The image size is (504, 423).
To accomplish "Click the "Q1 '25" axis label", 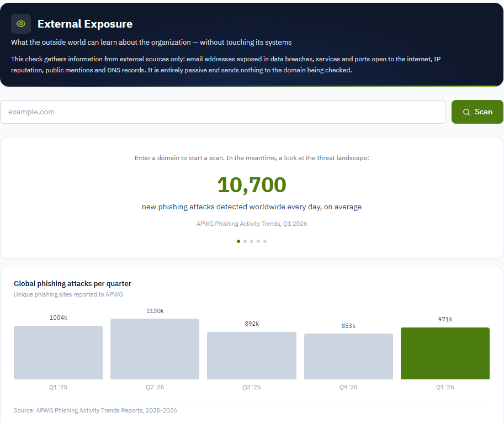I will [x=58, y=387].
